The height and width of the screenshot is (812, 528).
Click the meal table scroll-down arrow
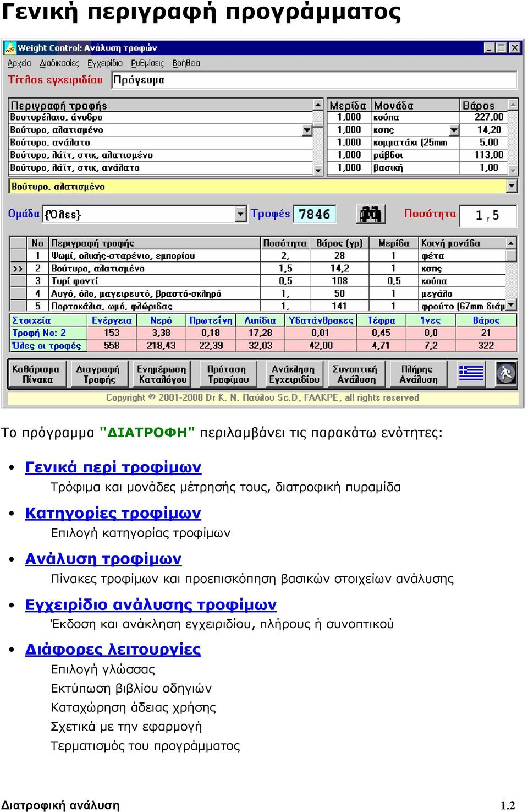(x=512, y=305)
